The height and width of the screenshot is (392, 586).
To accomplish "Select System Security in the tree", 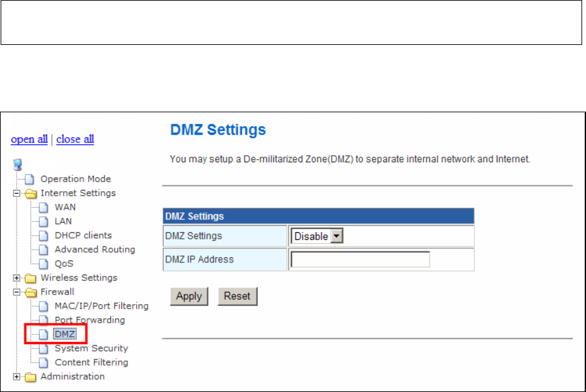I will pos(91,348).
